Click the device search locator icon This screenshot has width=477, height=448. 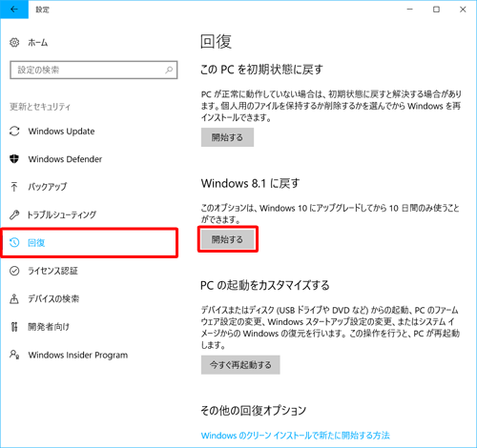click(x=14, y=298)
